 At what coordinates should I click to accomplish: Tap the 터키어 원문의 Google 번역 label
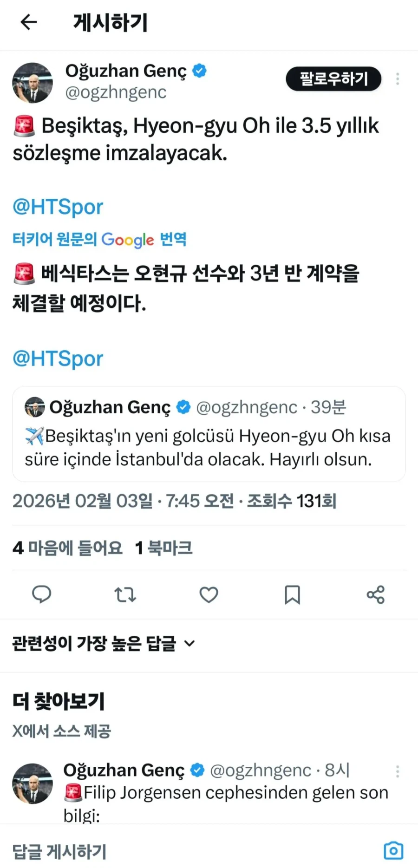pyautogui.click(x=99, y=240)
